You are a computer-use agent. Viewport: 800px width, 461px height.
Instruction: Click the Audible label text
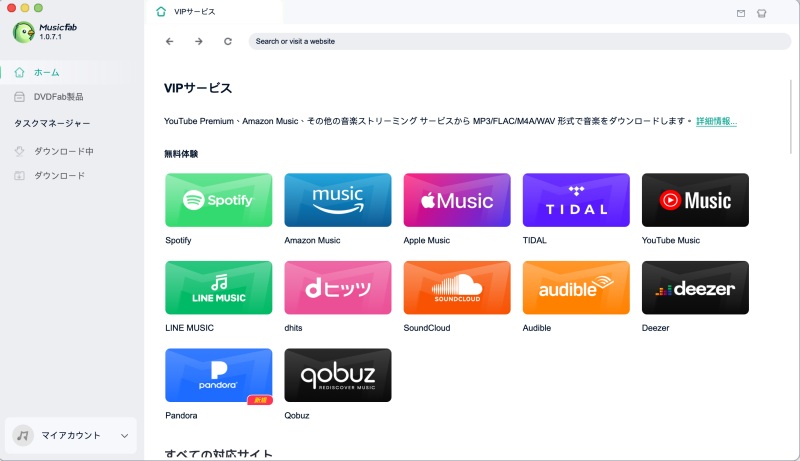[537, 328]
